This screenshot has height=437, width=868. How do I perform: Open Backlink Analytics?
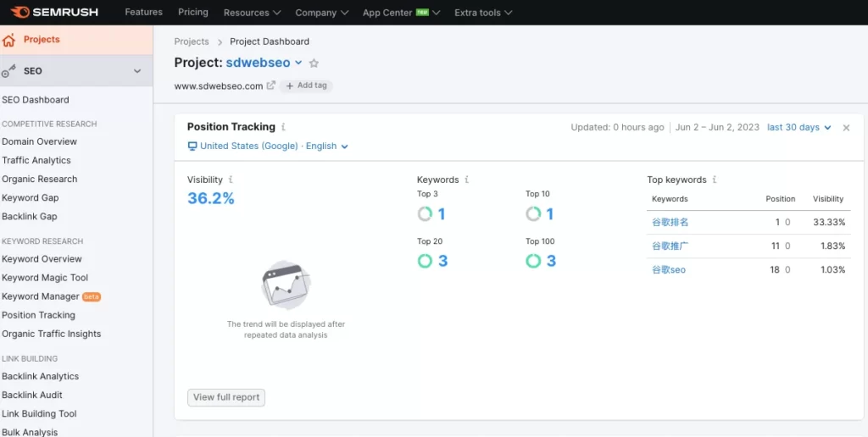(x=41, y=375)
